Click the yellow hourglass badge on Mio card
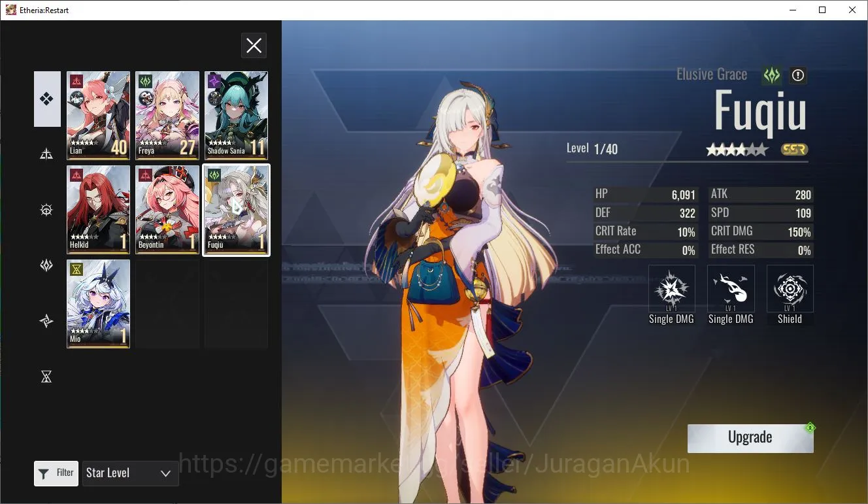 tap(76, 269)
